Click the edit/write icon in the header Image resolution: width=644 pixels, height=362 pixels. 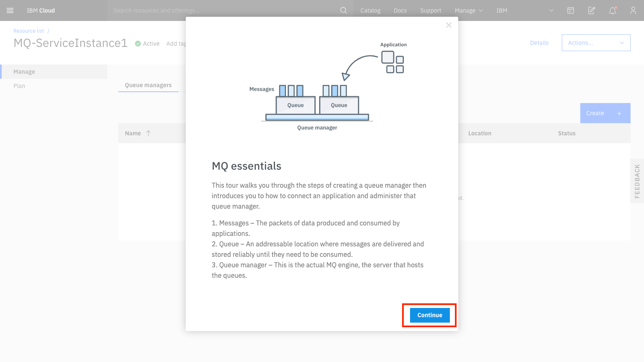pos(591,10)
